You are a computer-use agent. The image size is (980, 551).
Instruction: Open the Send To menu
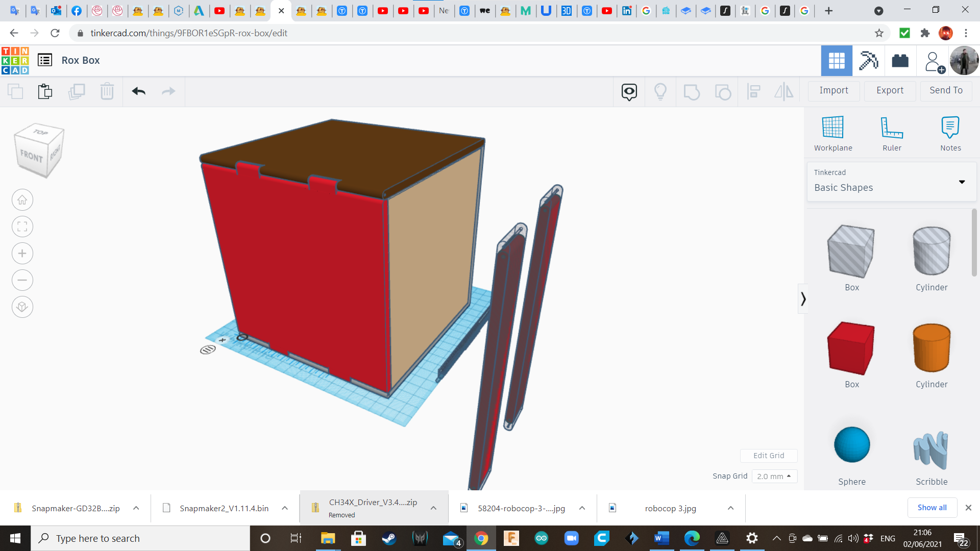[x=946, y=90]
